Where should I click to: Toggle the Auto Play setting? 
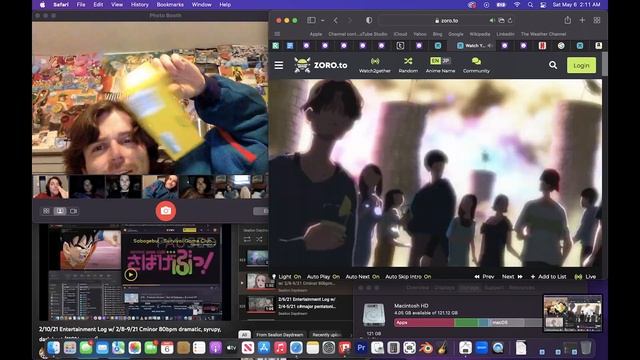tap(323, 277)
